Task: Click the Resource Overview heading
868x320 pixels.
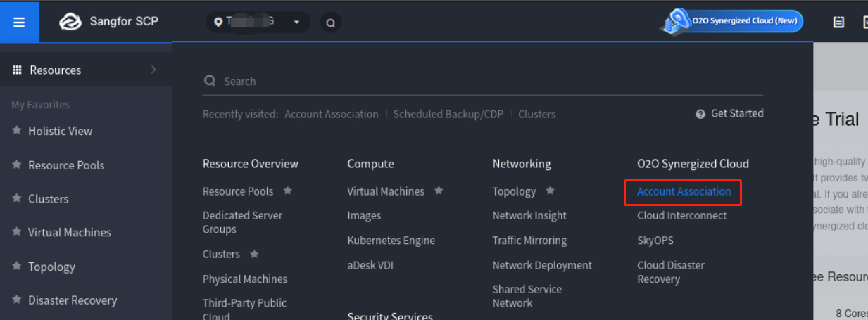Action: coord(251,164)
